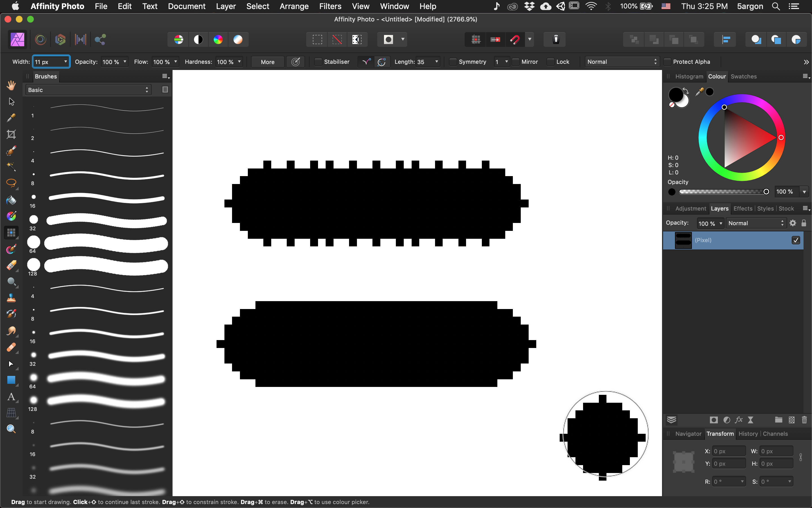Open the brush blend mode Normal dropdown

pyautogui.click(x=622, y=62)
